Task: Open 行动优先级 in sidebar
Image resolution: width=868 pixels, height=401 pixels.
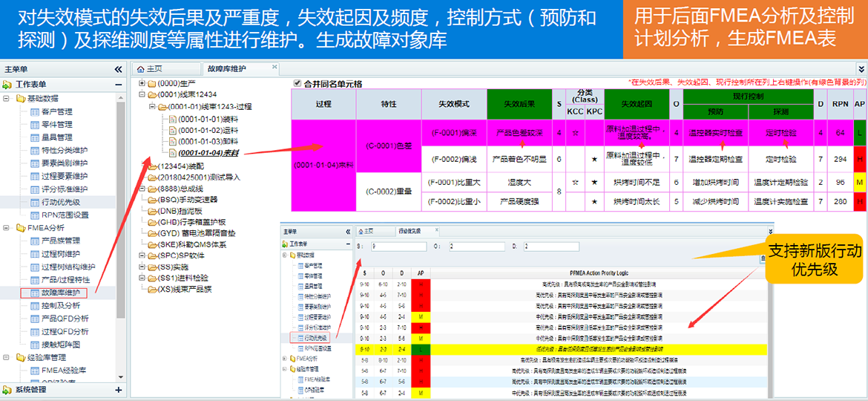Action: (x=60, y=202)
